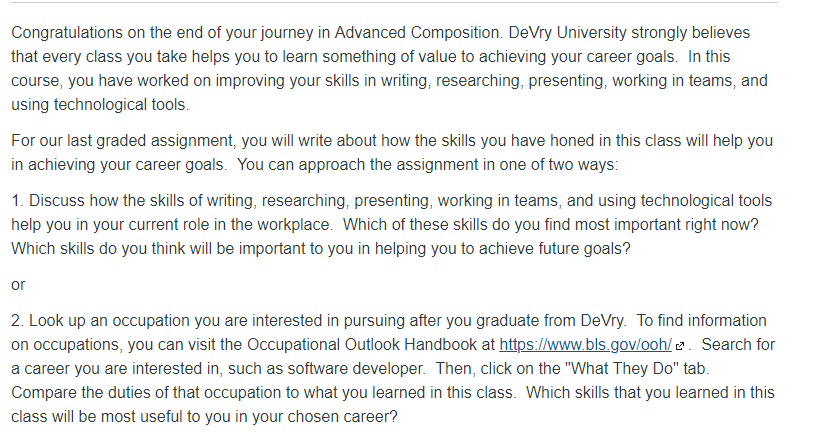
Task: Click the phrase 'Advanced Composition'
Action: pos(418,32)
